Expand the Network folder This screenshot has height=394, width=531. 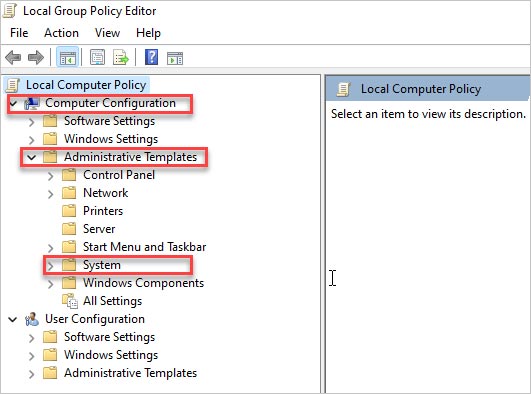[x=50, y=194]
